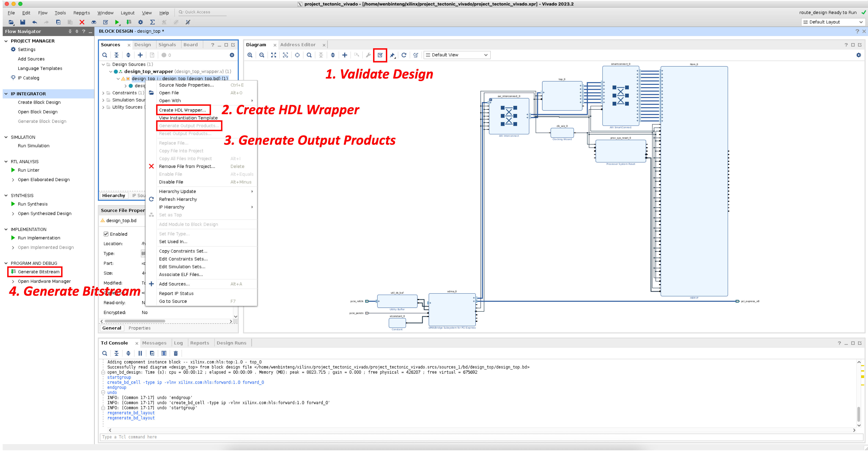Click Add IP plus icon in diagram

pos(344,55)
